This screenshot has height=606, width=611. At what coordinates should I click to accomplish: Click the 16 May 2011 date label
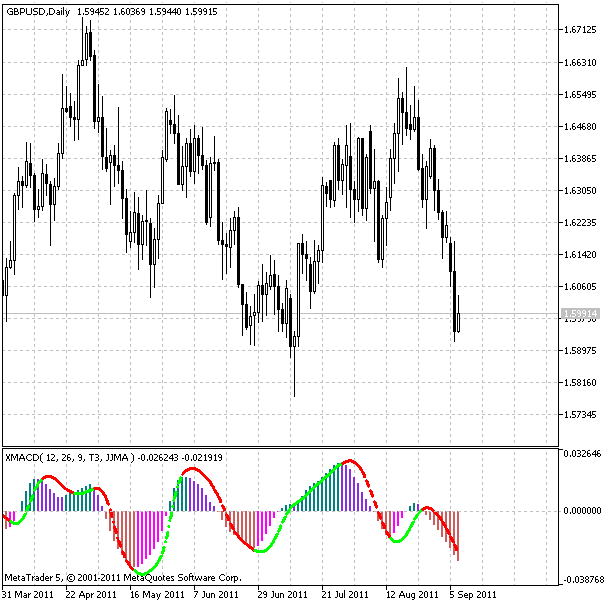pyautogui.click(x=157, y=593)
